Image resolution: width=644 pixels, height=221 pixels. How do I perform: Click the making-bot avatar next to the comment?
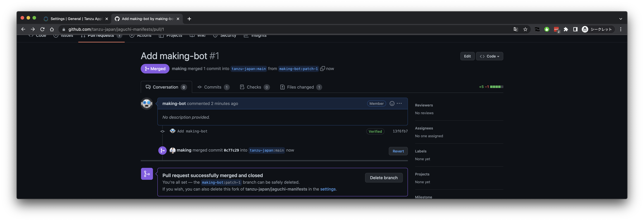coord(147,103)
